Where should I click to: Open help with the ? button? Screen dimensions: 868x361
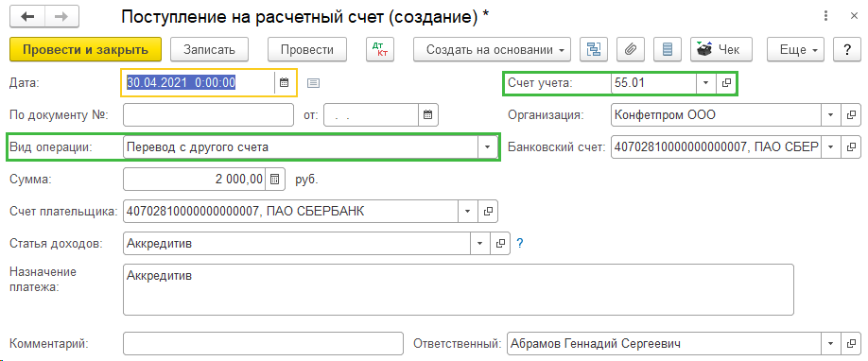point(847,49)
